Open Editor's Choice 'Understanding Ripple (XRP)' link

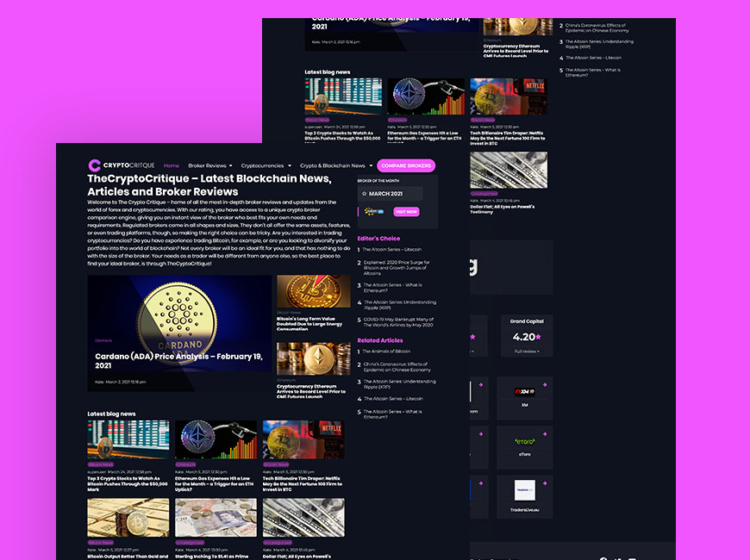pyautogui.click(x=400, y=305)
